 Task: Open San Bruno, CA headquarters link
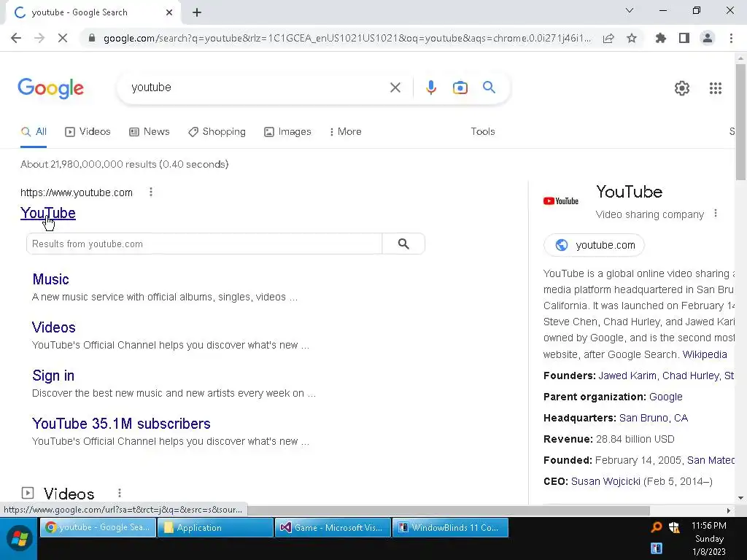(x=653, y=418)
